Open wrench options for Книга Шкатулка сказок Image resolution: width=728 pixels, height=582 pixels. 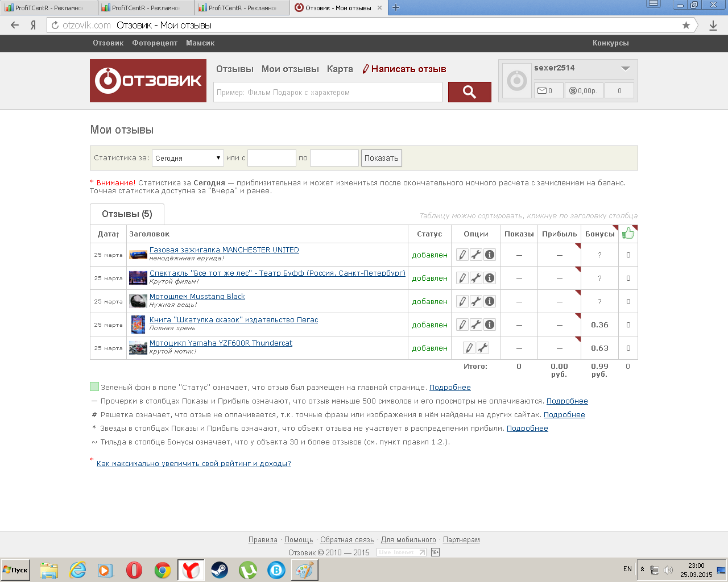point(476,325)
